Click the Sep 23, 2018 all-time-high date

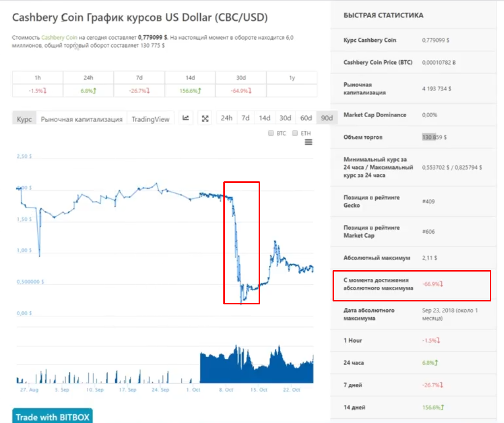[x=450, y=314]
